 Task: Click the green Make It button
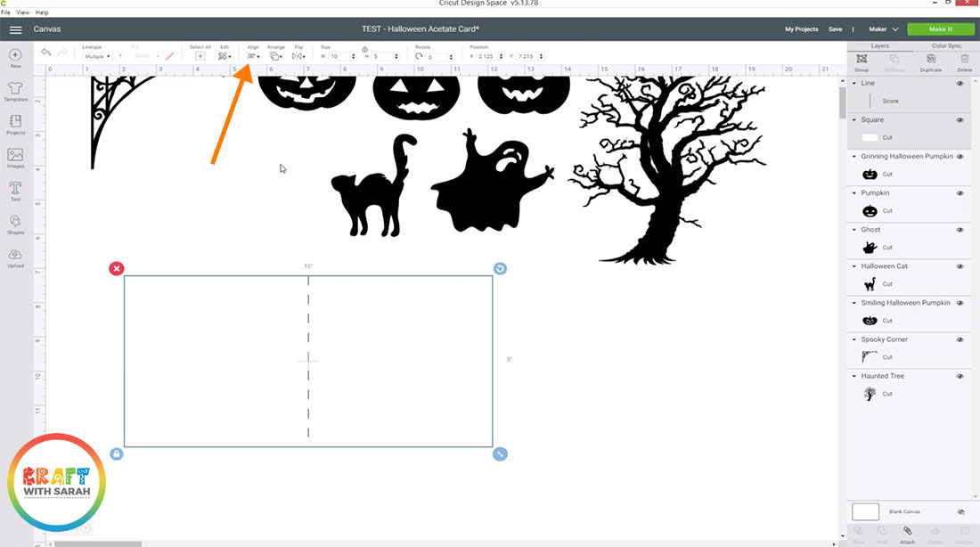pyautogui.click(x=940, y=29)
